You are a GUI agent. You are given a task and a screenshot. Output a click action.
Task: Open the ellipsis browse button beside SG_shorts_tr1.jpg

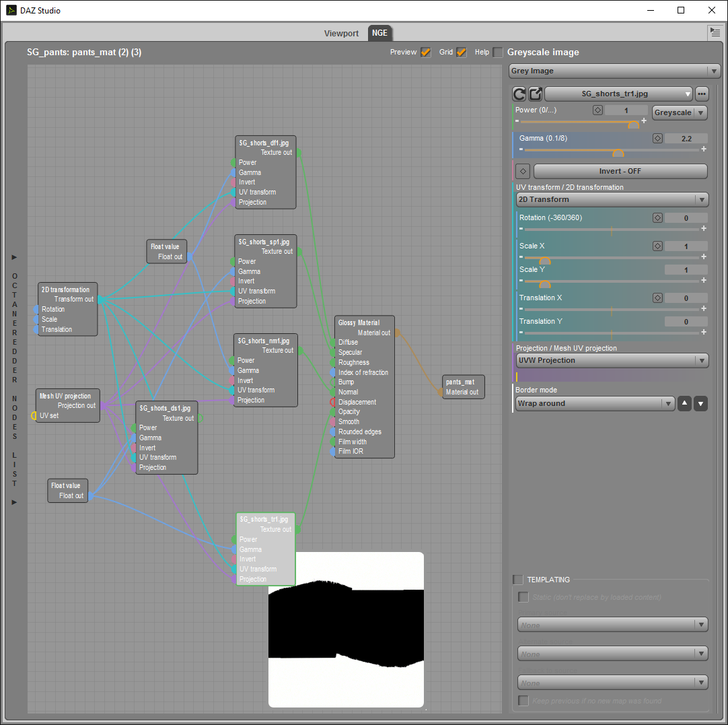pos(702,94)
